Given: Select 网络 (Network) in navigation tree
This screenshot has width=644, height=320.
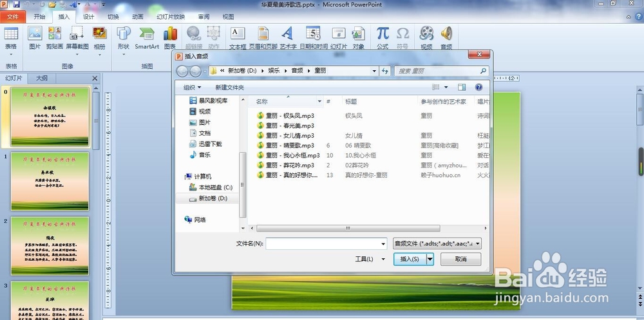Looking at the screenshot, I should click(x=195, y=220).
